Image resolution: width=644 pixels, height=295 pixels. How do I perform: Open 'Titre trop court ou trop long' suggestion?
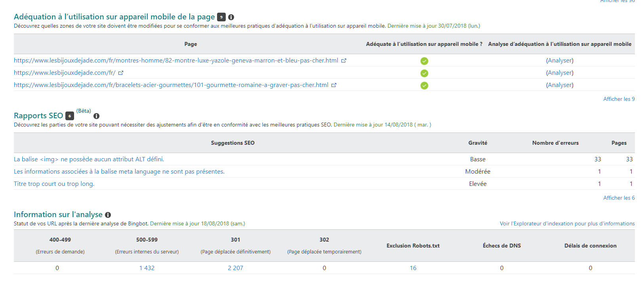pos(54,184)
